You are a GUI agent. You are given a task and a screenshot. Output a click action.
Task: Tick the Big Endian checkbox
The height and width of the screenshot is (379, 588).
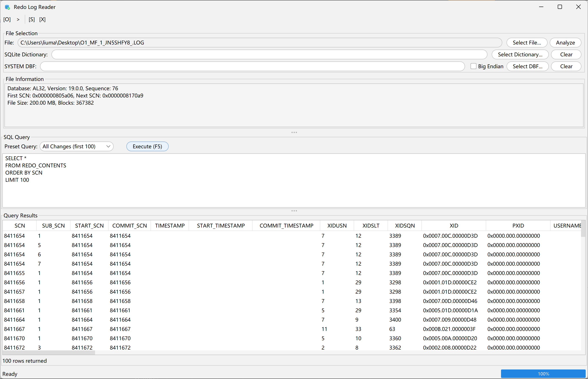tap(473, 66)
